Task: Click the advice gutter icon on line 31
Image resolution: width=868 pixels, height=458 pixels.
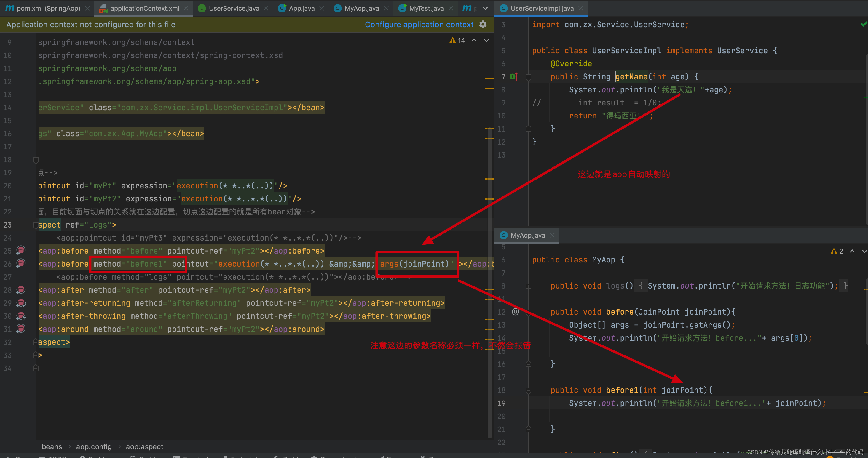Action: point(21,328)
